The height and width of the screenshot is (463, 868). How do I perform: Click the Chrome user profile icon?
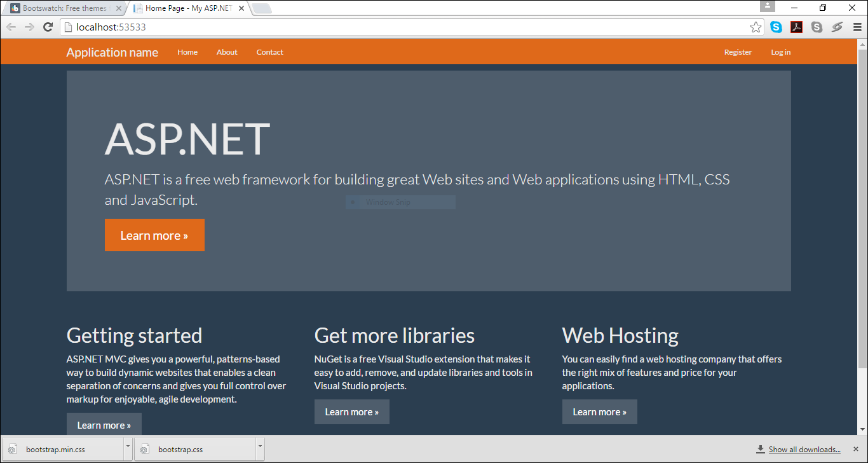pyautogui.click(x=768, y=6)
